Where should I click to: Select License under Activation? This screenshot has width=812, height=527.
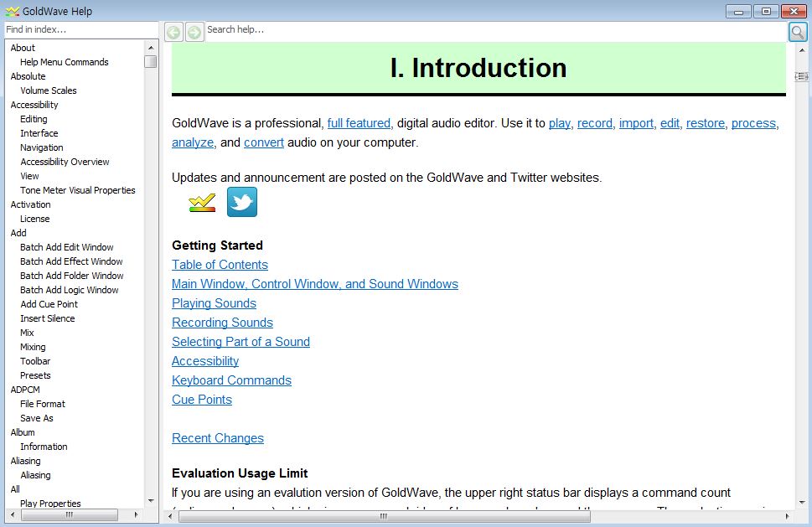[x=34, y=219]
